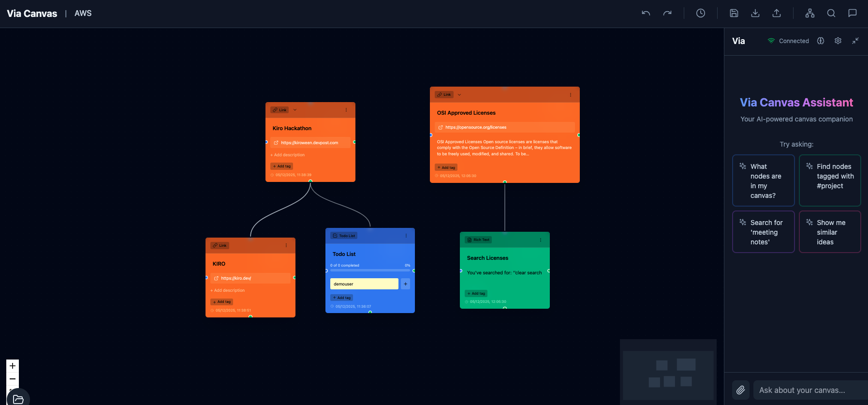
Task: Add tag on Search Licenses node
Action: coord(476,293)
